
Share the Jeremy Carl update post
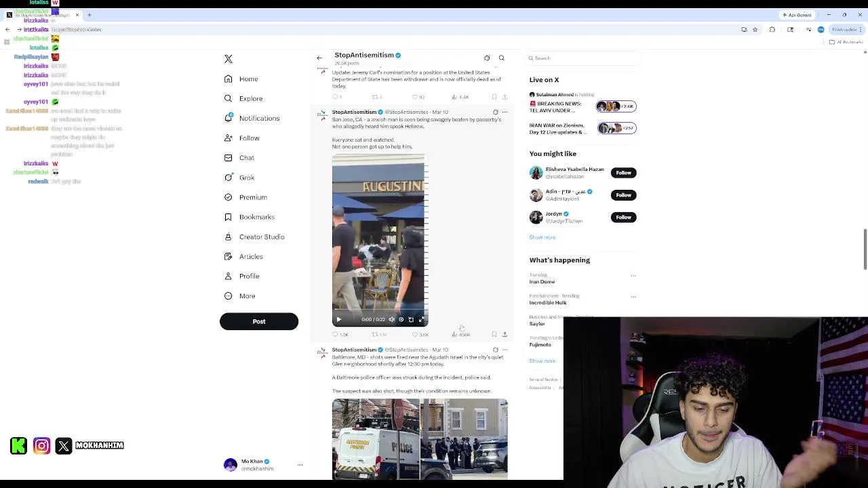click(505, 97)
